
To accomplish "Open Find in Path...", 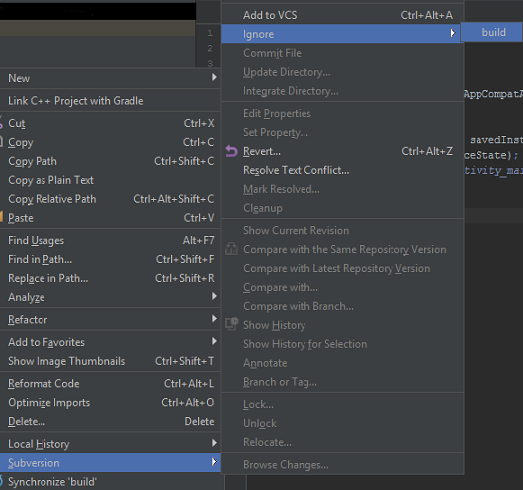I will (x=110, y=260).
